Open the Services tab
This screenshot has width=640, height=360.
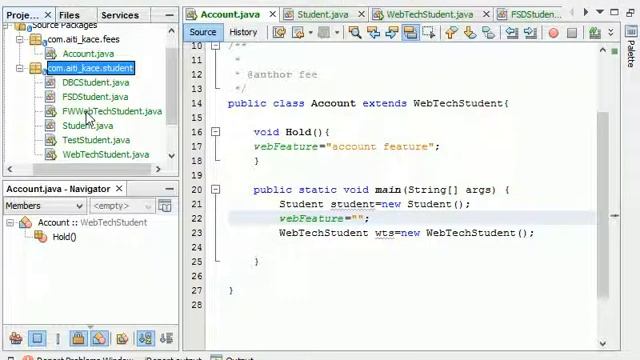coord(120,15)
